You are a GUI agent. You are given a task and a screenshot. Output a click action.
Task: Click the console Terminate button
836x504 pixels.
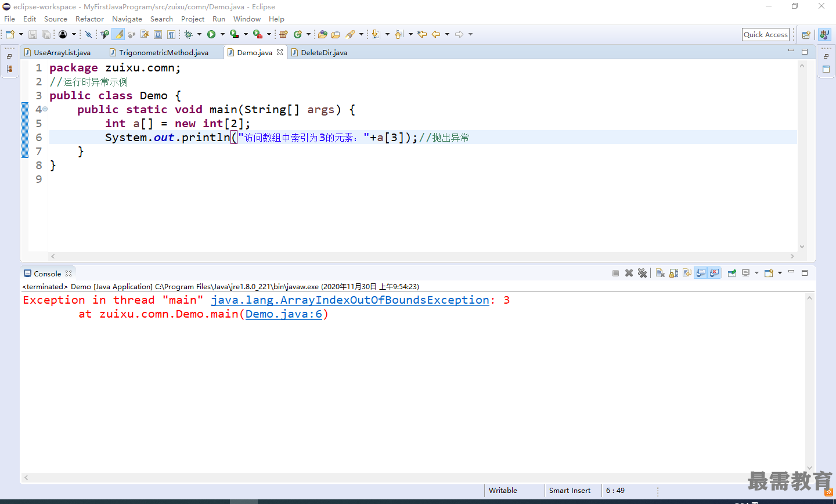tap(615, 273)
